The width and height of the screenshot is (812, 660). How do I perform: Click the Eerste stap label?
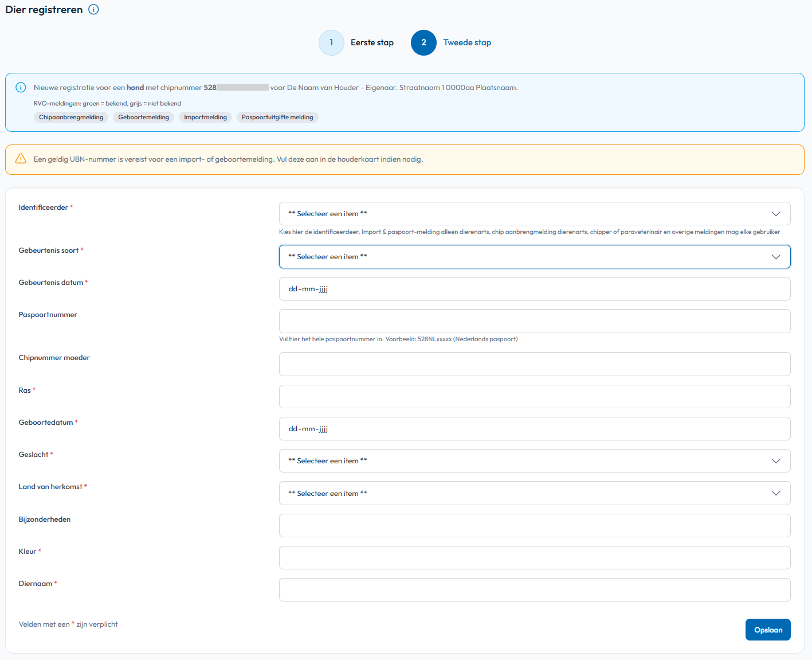372,42
